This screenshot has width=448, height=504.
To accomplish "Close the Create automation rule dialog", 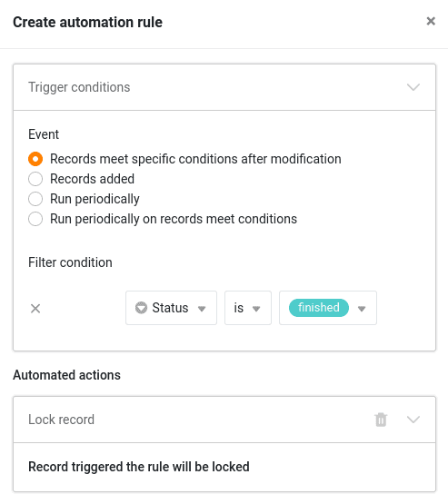I will tap(431, 21).
